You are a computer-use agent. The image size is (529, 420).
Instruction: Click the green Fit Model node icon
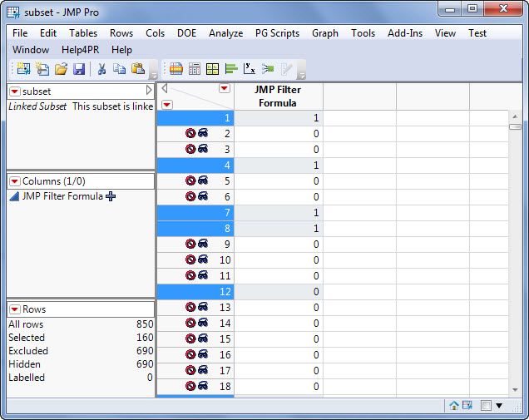coord(268,69)
